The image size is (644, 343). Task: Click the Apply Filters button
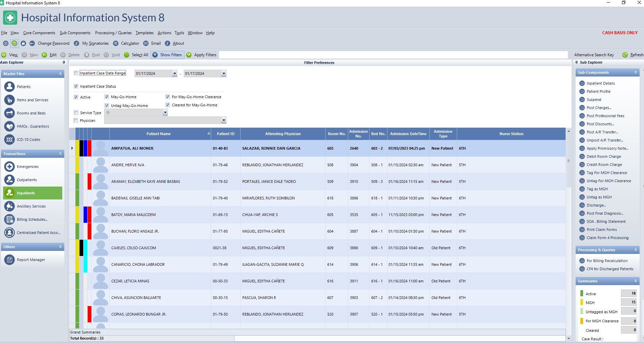click(201, 55)
